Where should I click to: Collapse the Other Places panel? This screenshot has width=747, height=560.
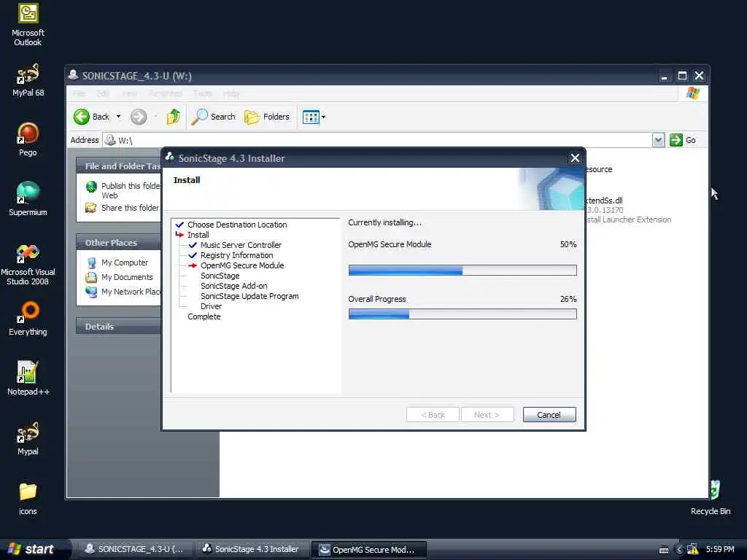pyautogui.click(x=119, y=243)
